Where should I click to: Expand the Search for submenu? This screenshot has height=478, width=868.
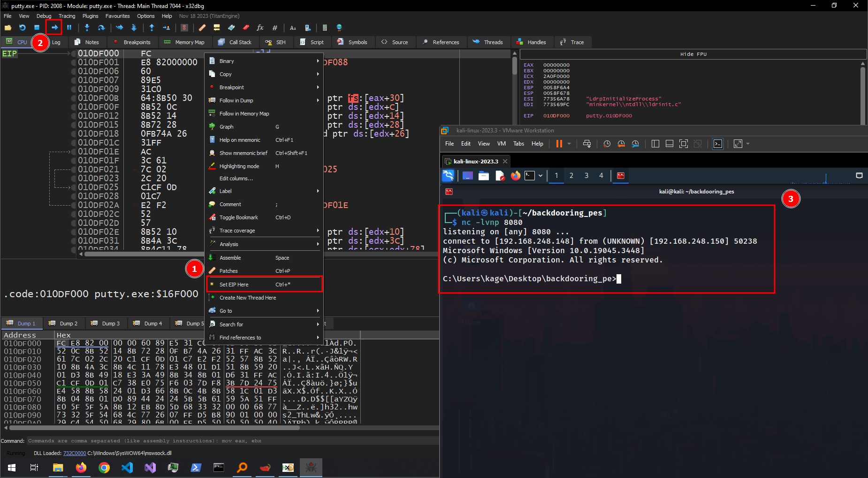[x=265, y=324]
